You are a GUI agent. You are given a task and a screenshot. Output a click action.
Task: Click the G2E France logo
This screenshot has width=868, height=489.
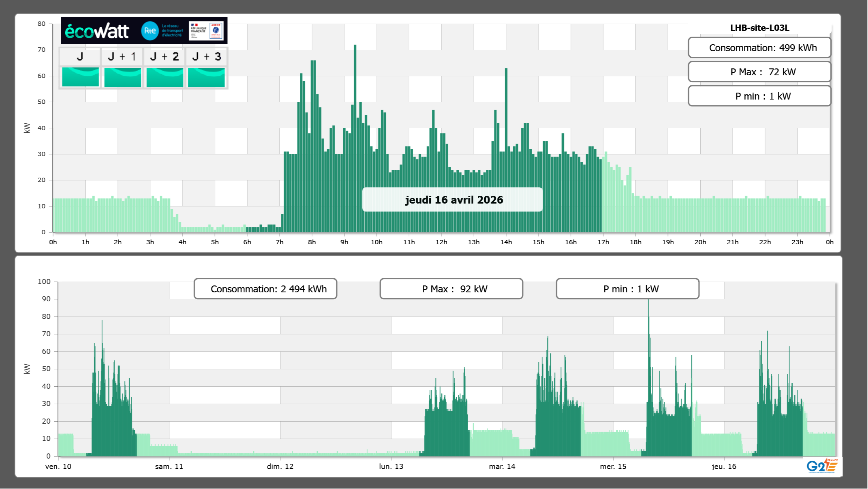point(822,466)
